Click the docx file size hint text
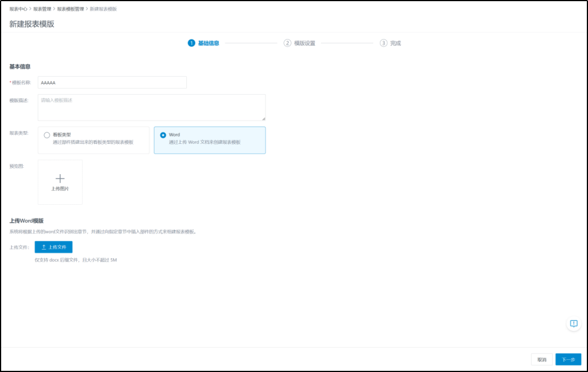The height and width of the screenshot is (372, 588). point(76,260)
